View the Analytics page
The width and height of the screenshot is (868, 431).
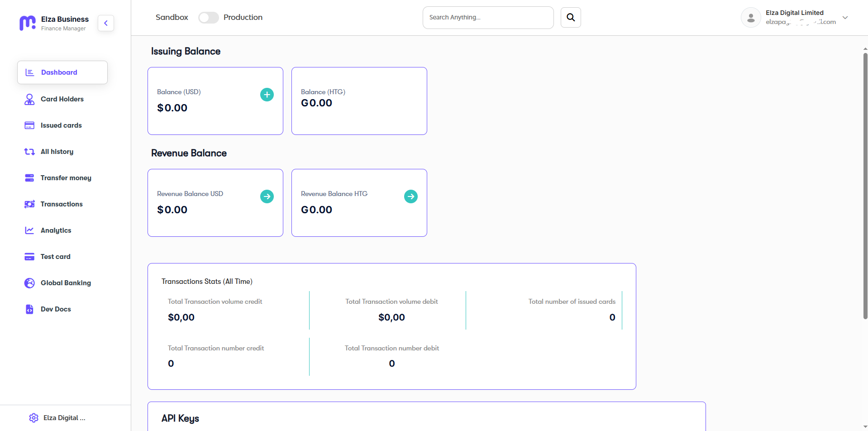coord(56,230)
